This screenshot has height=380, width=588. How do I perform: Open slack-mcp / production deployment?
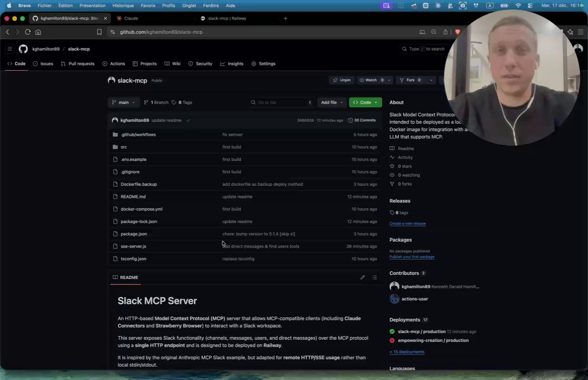[422, 331]
